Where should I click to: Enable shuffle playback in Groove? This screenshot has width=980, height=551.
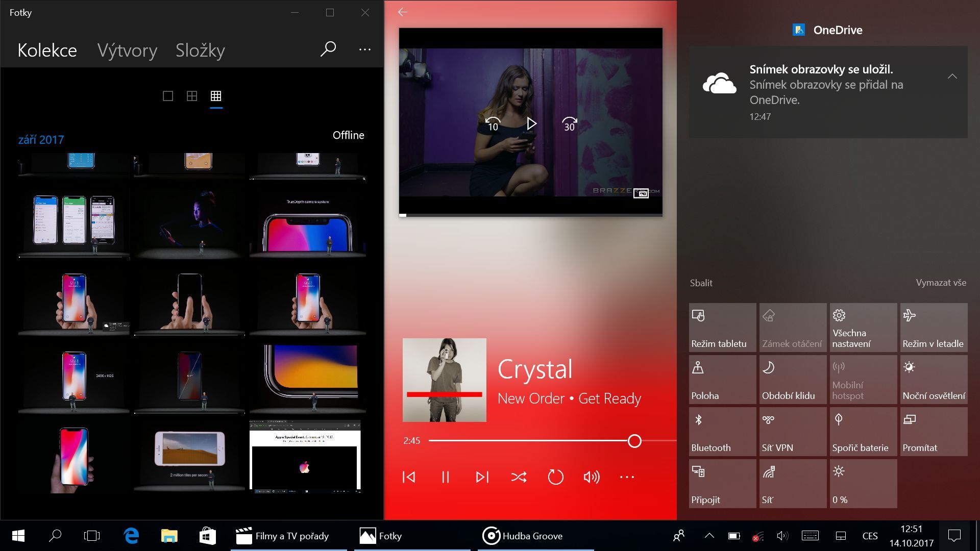coord(519,477)
